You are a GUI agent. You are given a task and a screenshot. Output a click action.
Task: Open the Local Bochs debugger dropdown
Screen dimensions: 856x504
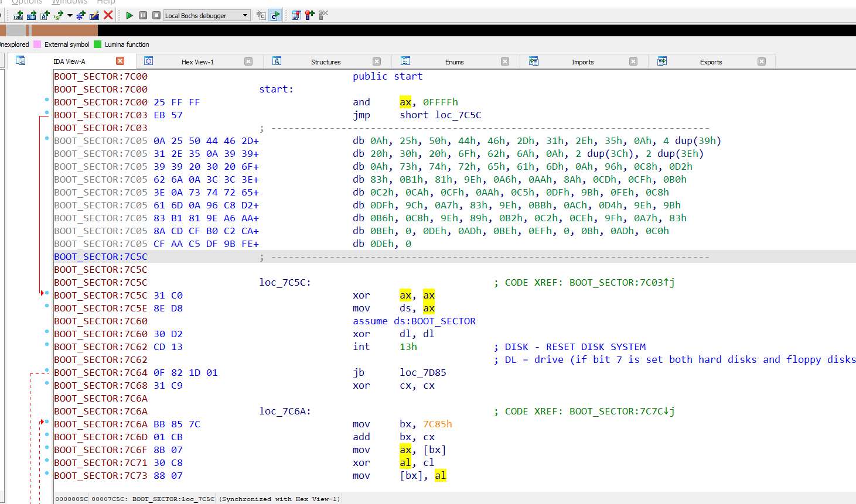tap(245, 15)
